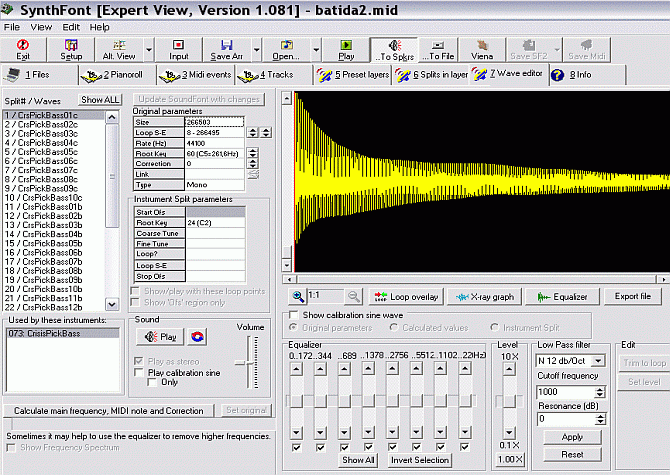This screenshot has height=475, width=670.
Task: Click the Level slider handle
Action: click(x=508, y=402)
